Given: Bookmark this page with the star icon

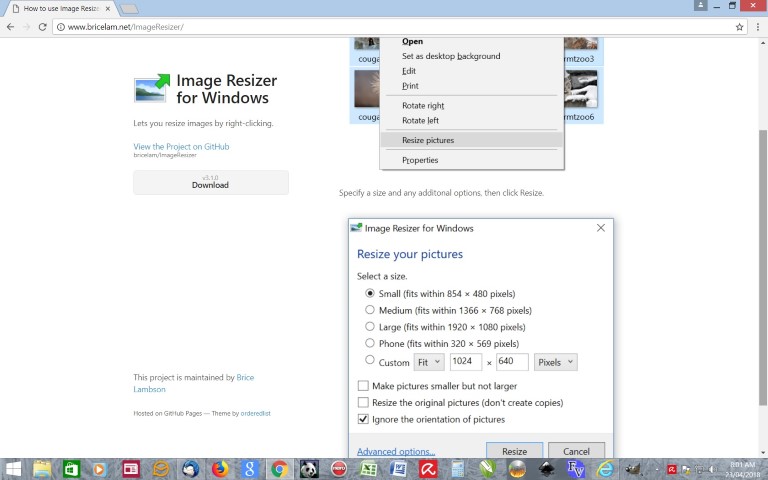Looking at the screenshot, I should pos(739,27).
